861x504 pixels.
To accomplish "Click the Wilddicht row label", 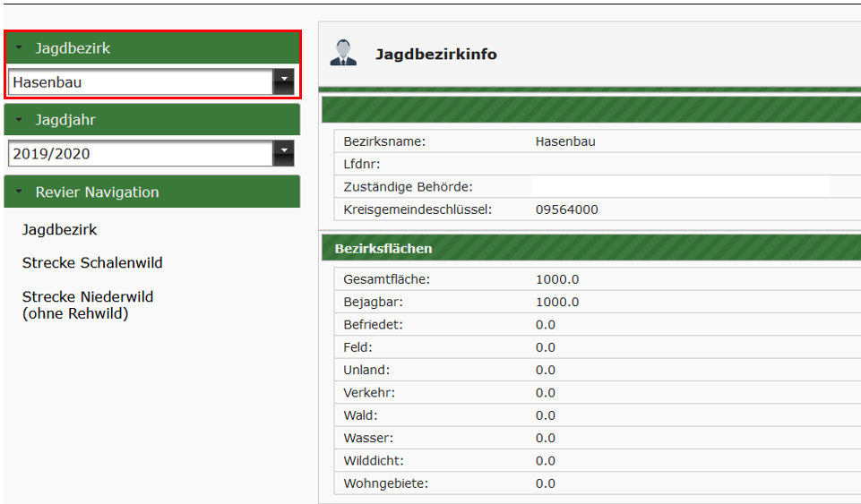I will (x=373, y=461).
